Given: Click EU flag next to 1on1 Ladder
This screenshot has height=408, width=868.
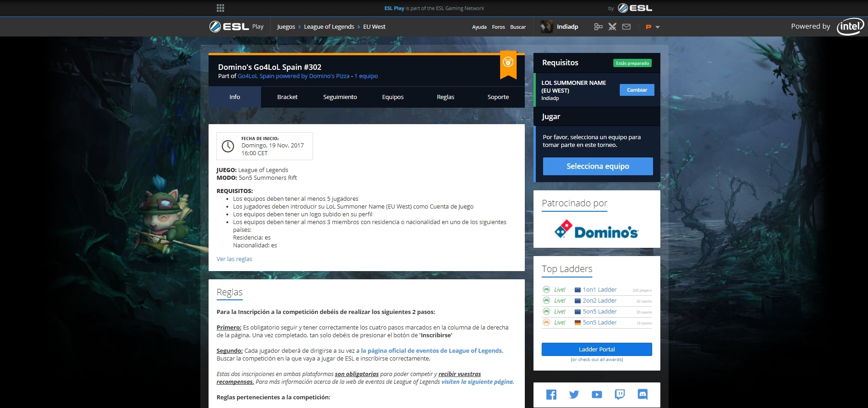Looking at the screenshot, I should [578, 290].
